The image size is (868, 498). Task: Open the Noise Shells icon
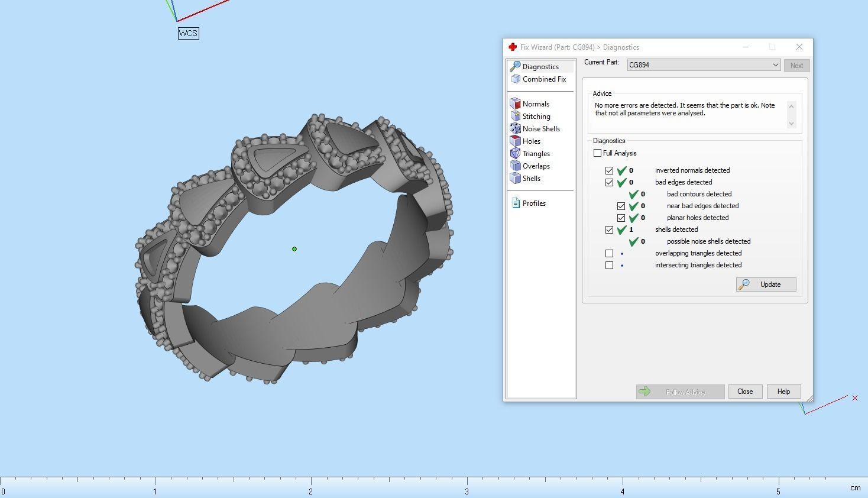coord(515,129)
